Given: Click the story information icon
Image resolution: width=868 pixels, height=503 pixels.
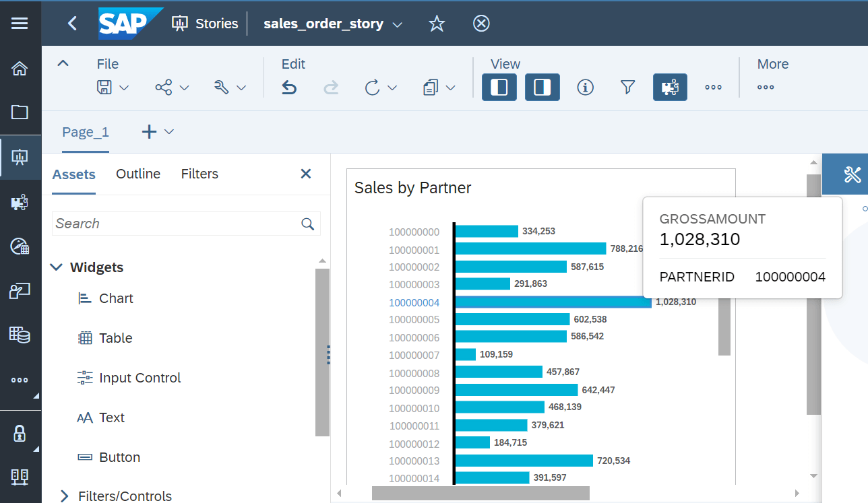Looking at the screenshot, I should [x=585, y=87].
